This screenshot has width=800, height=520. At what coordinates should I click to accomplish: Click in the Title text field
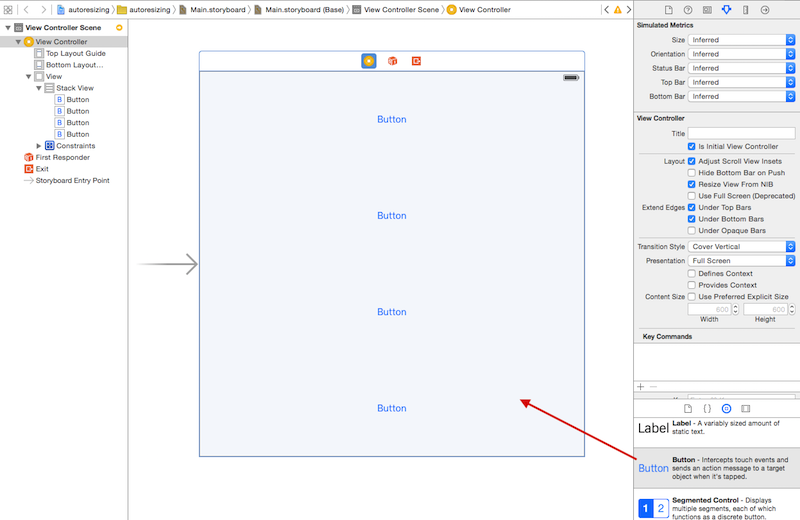tap(741, 133)
